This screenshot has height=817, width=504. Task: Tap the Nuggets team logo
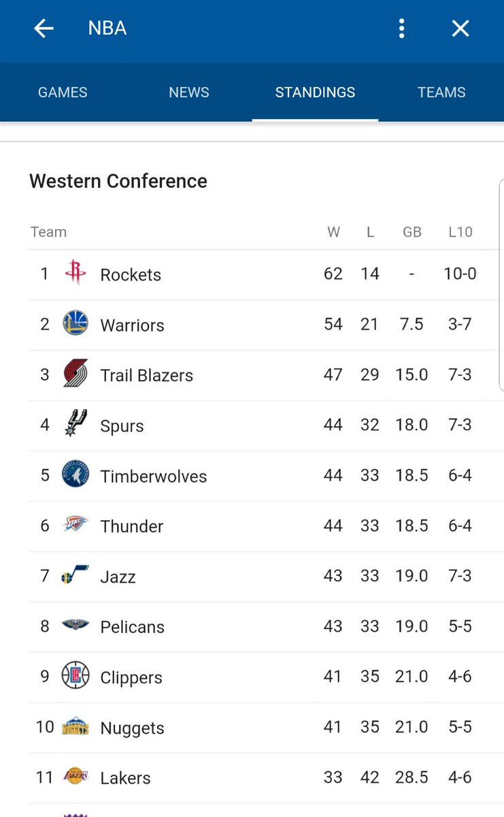pos(75,726)
